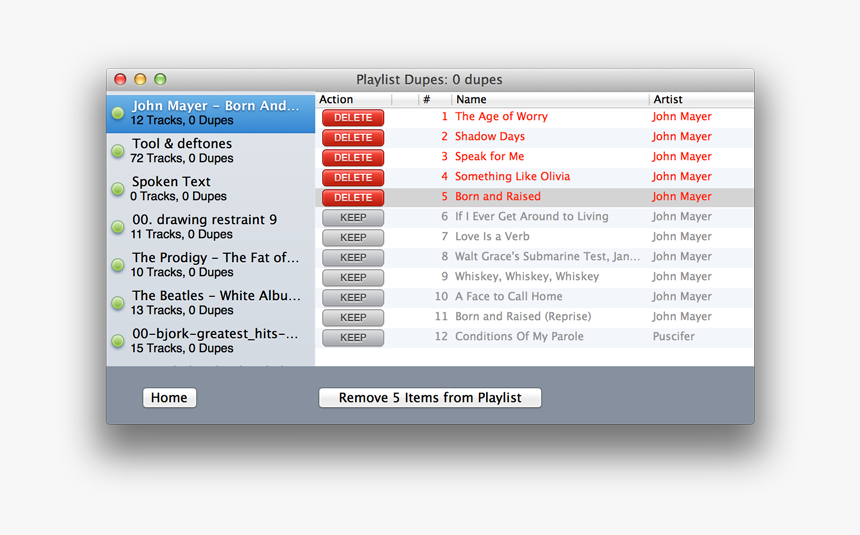The height and width of the screenshot is (535, 860).
Task: Click green status dot beside John Mayer playlist
Action: (118, 113)
